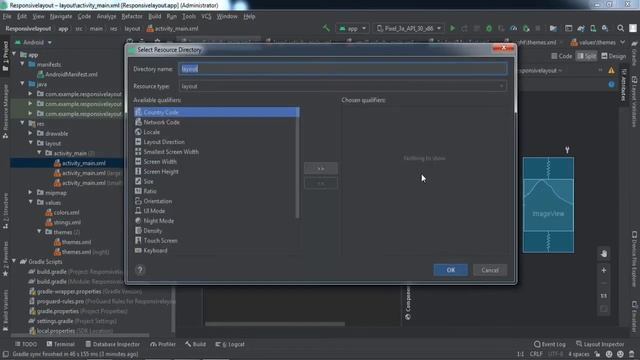
Task: Open the Pixel_3a_API_30_x86 device dropdown
Action: (409, 29)
